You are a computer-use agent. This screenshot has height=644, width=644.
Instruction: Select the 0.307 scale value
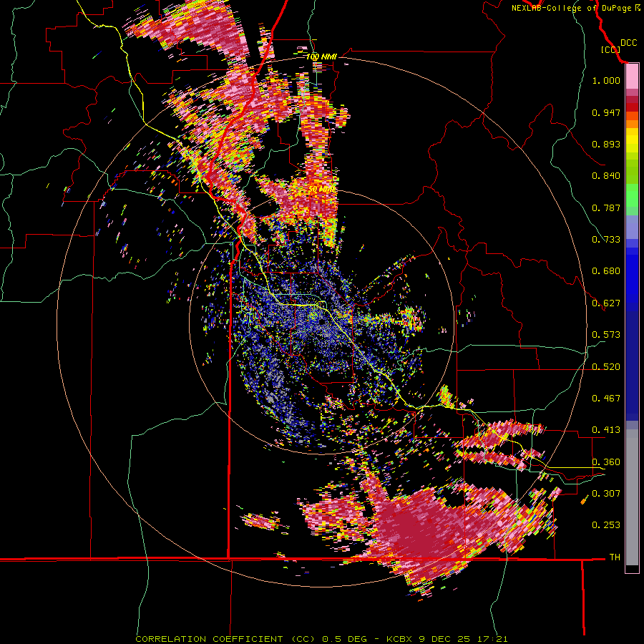click(x=606, y=494)
